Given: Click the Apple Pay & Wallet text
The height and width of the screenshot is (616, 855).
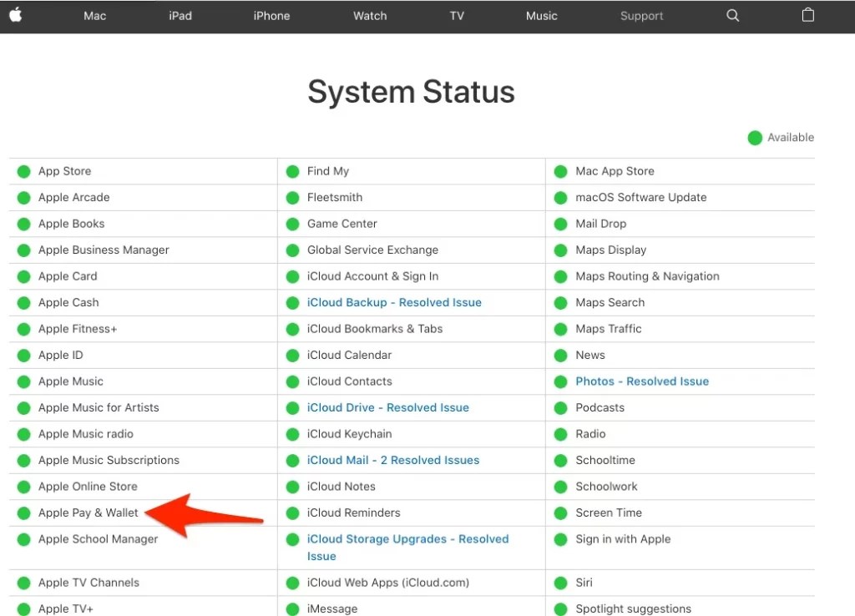Looking at the screenshot, I should pyautogui.click(x=89, y=513).
